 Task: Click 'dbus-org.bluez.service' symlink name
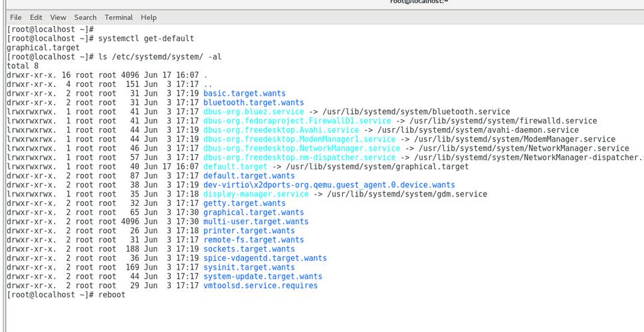tap(253, 112)
